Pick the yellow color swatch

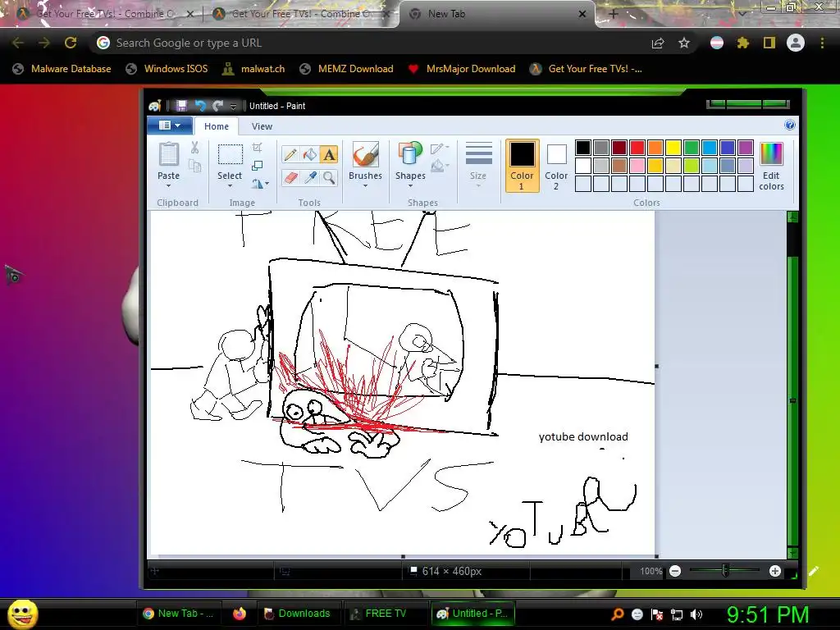673,148
